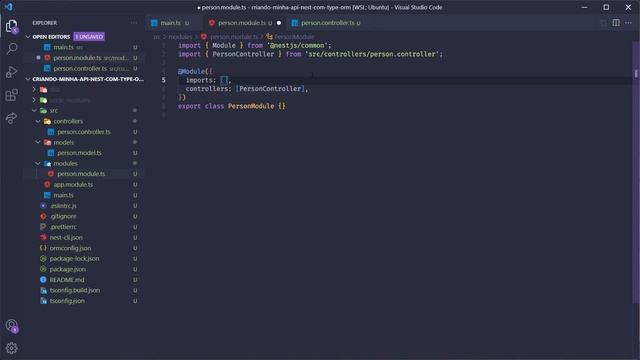Open the Run and Debug view
This screenshot has height=360, width=640.
pos(11,72)
